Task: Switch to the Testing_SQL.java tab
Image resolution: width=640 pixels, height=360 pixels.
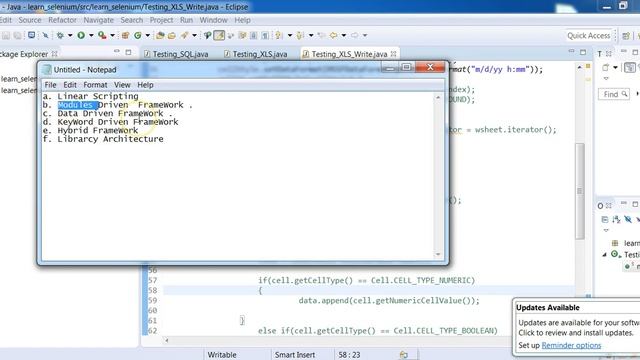Action: coord(176,54)
